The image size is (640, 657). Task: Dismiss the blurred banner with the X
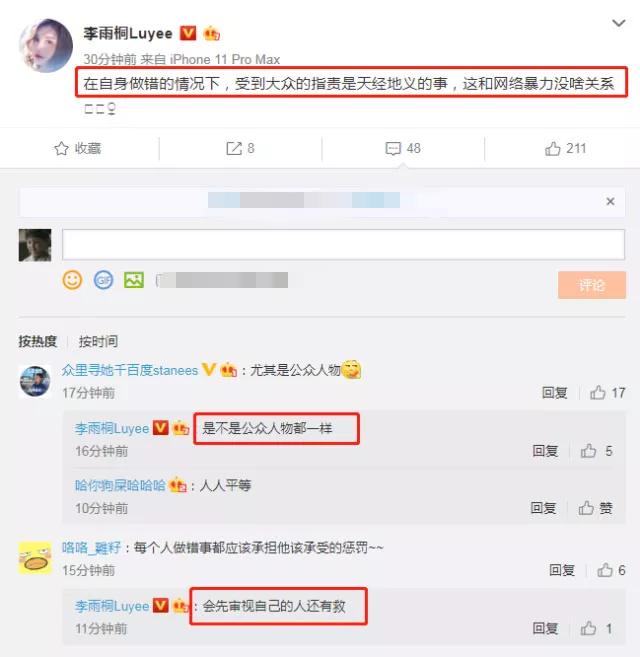610,202
